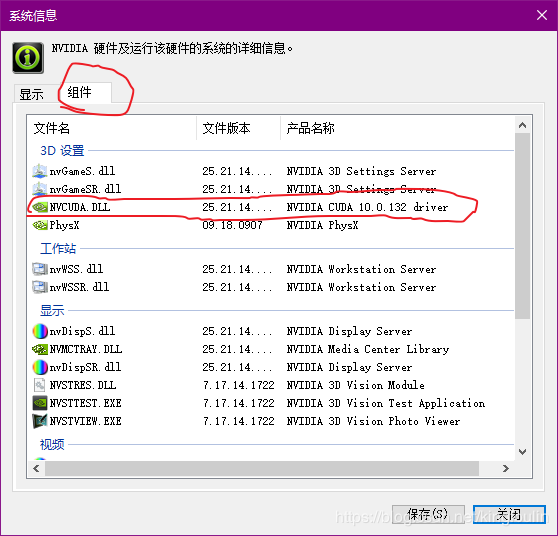Click the vertical scrollbar up arrow
Image resolution: width=558 pixels, height=536 pixels.
click(522, 125)
